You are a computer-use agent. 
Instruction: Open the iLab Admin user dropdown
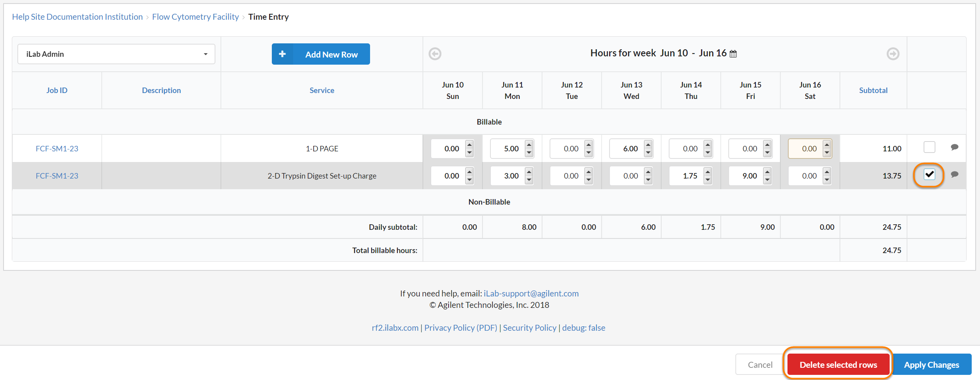click(116, 54)
